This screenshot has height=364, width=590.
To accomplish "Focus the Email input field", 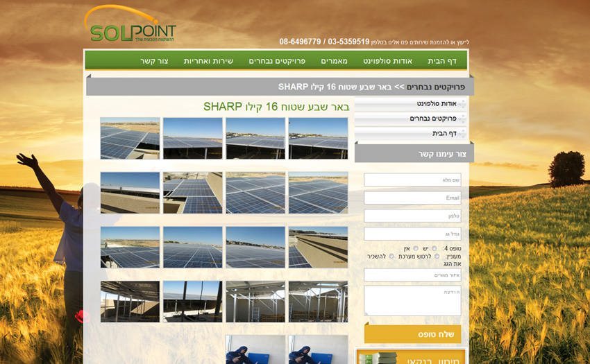I will pyautogui.click(x=412, y=198).
